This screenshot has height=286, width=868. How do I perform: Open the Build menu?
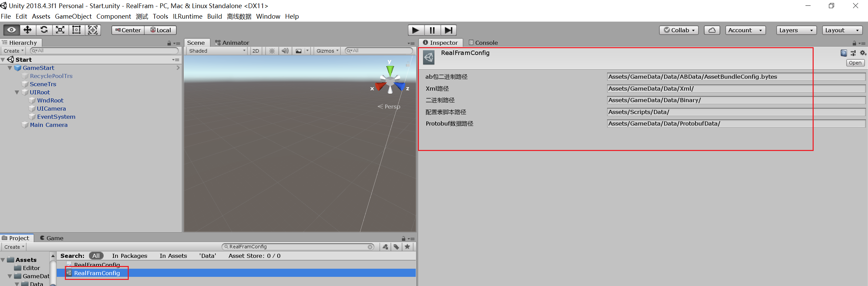(x=214, y=16)
